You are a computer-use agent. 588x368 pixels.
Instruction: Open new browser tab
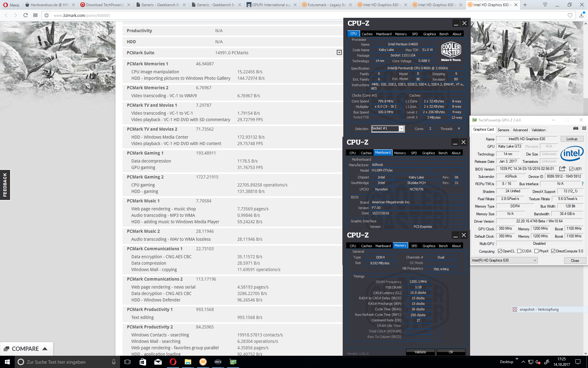coord(525,5)
